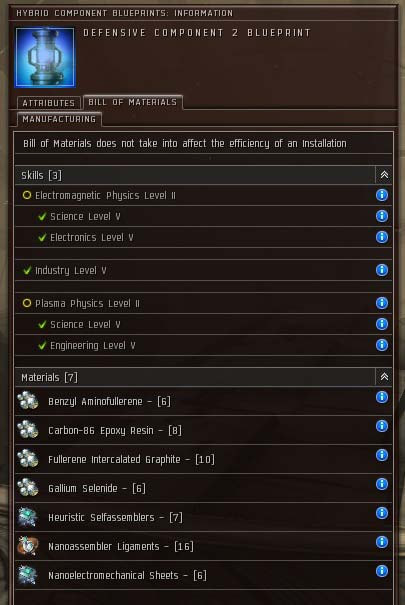Image resolution: width=405 pixels, height=605 pixels.
Task: Show info for Engineering Level V
Action: point(381,345)
